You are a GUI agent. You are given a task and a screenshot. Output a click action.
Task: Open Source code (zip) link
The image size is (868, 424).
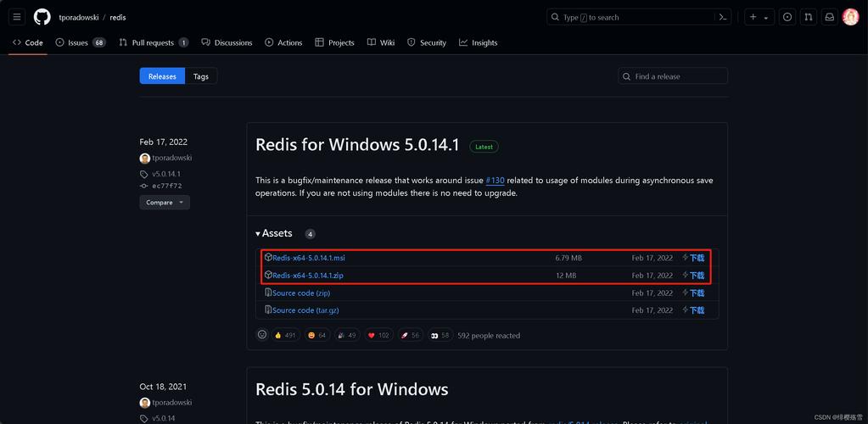(x=301, y=293)
